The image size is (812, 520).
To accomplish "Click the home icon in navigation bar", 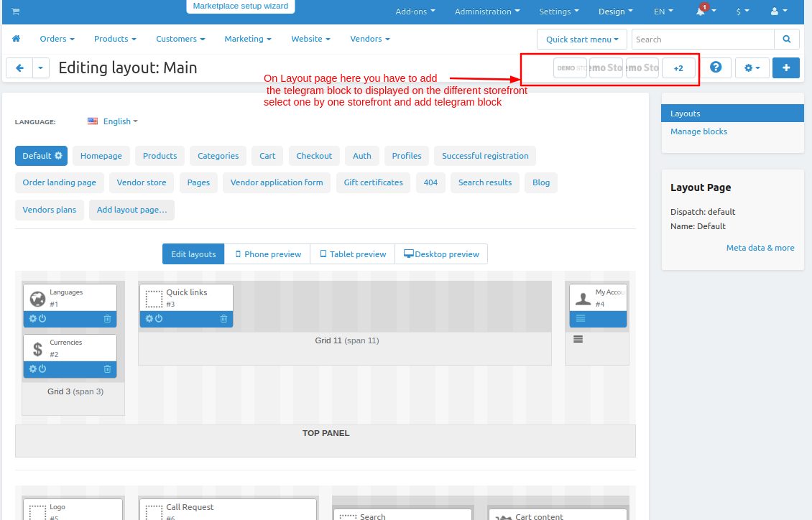I will [16, 39].
